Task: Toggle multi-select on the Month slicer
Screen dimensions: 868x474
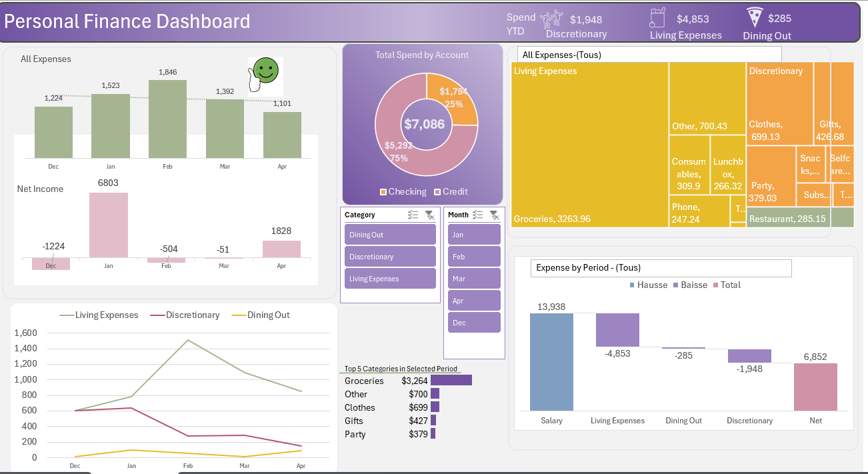Action: point(477,215)
